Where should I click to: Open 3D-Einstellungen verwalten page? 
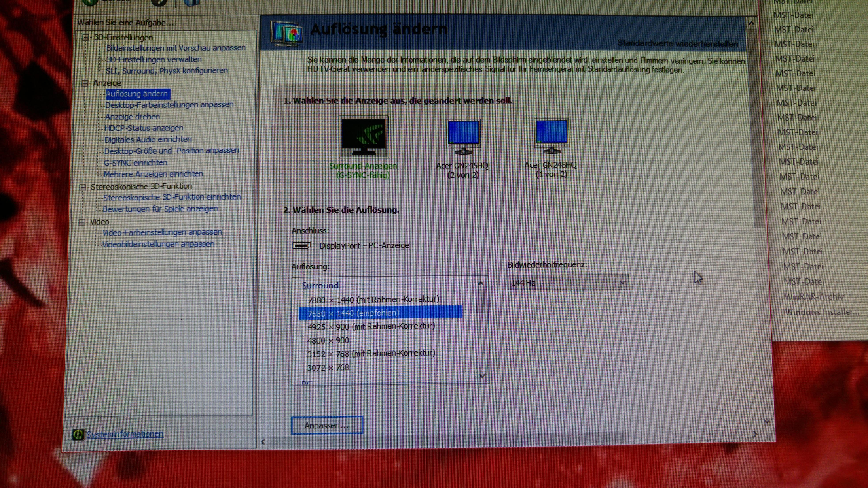coord(154,60)
